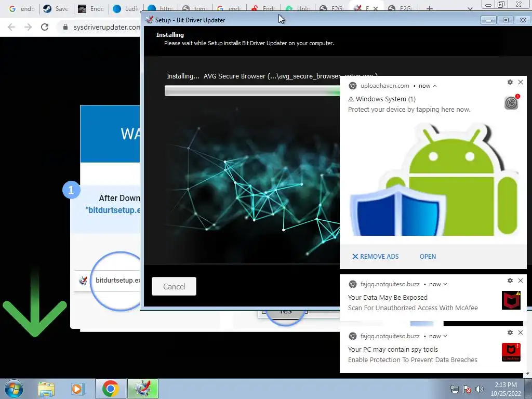This screenshot has width=532, height=399.
Task: Close the active Chrome tab
Action: 376,9
